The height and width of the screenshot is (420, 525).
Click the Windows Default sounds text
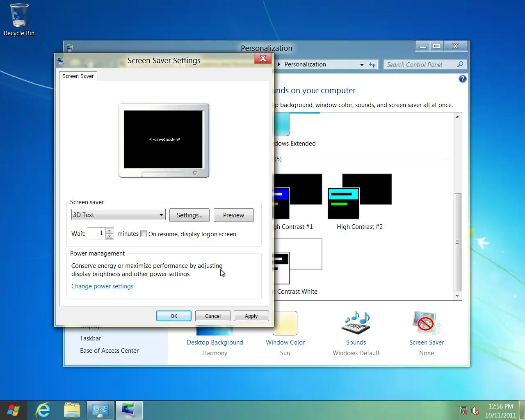[356, 353]
